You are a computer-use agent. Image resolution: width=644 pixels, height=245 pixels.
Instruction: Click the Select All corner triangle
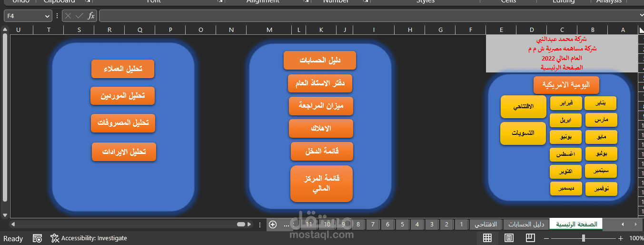[641, 30]
